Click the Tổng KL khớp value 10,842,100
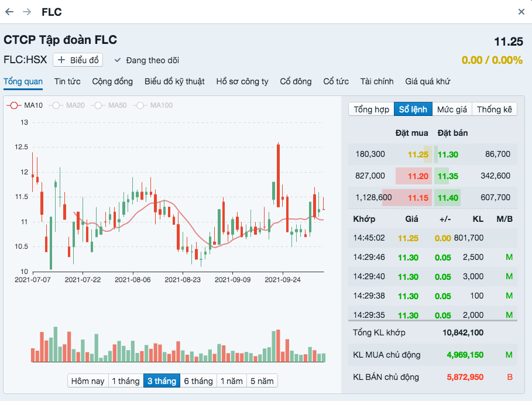Viewport: 532px width, 401px height. [x=463, y=333]
